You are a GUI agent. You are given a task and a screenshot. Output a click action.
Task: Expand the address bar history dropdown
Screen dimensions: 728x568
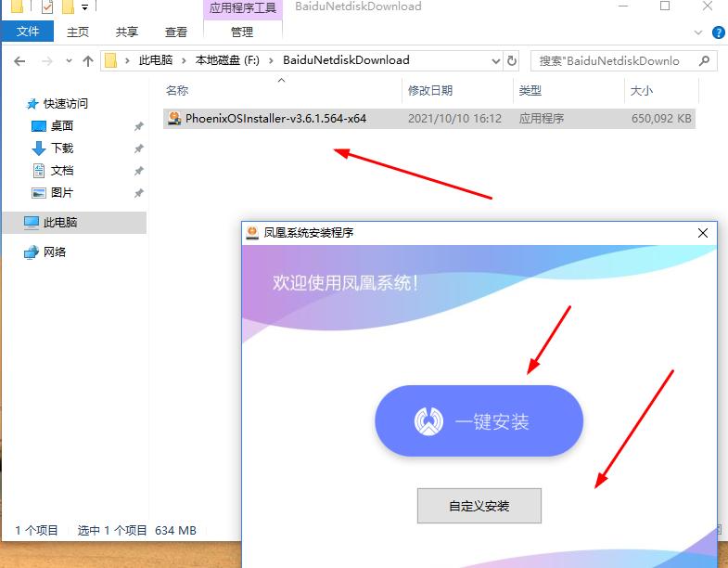[x=496, y=61]
